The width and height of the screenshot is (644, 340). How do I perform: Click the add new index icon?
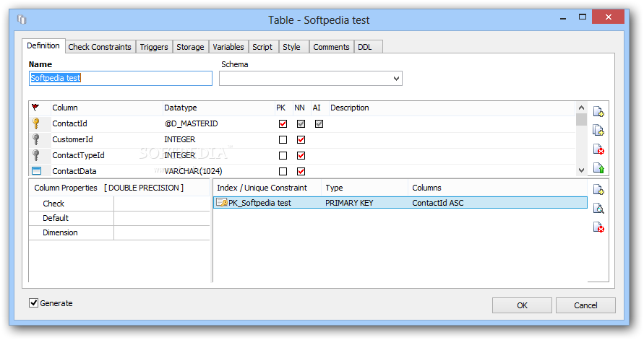tap(598, 189)
